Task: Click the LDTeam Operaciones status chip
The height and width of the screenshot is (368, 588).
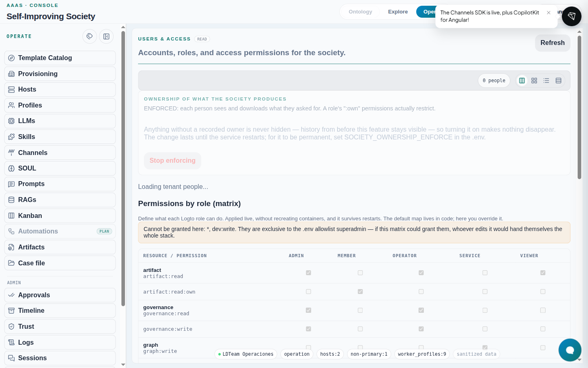Action: [x=246, y=354]
